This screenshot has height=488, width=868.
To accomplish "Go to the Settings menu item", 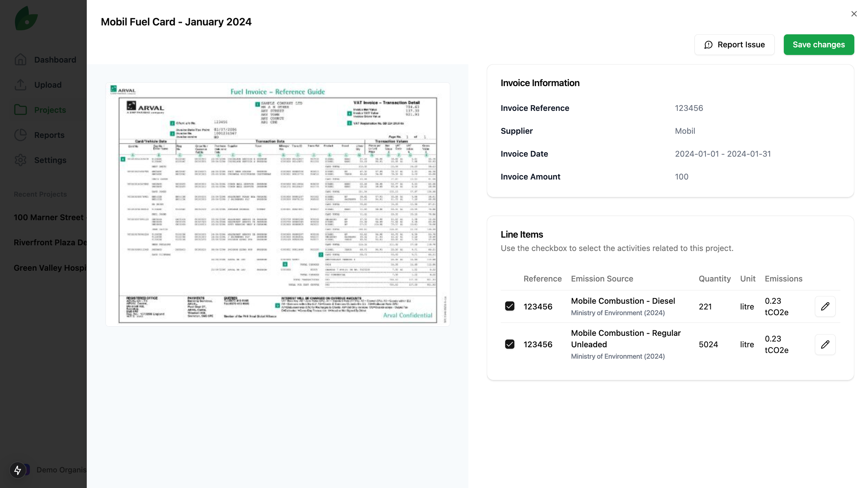I will (x=50, y=160).
